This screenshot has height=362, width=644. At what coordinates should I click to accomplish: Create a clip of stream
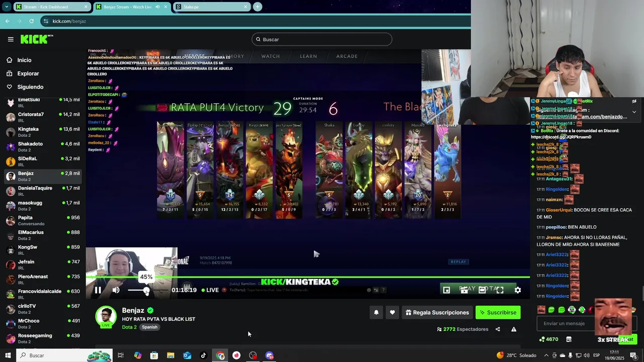click(x=464, y=290)
